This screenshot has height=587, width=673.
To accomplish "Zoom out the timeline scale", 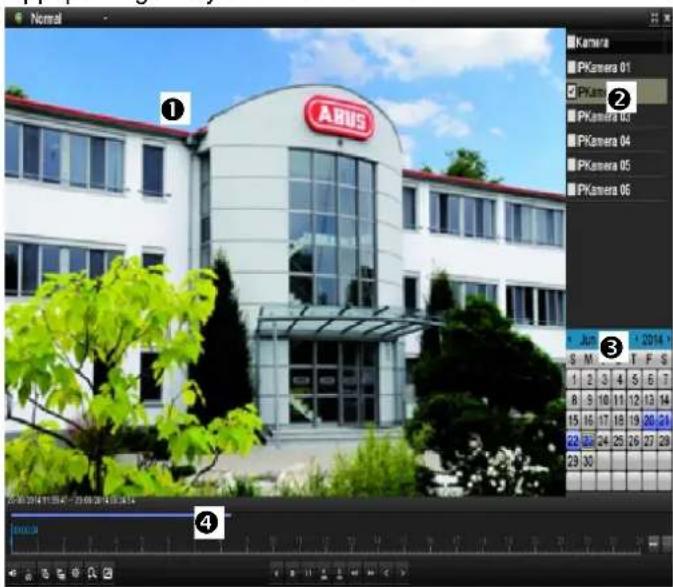I will click(x=653, y=543).
